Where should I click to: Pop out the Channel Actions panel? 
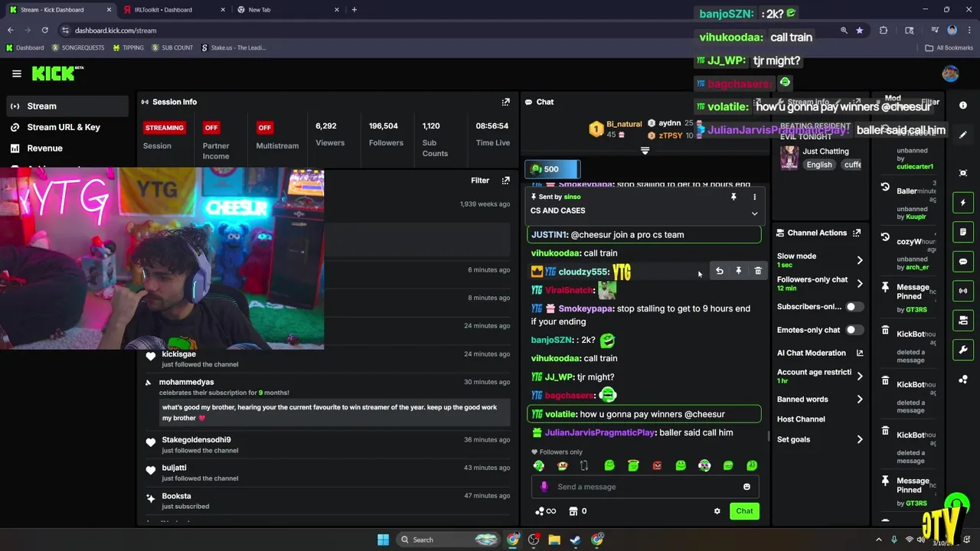(857, 233)
